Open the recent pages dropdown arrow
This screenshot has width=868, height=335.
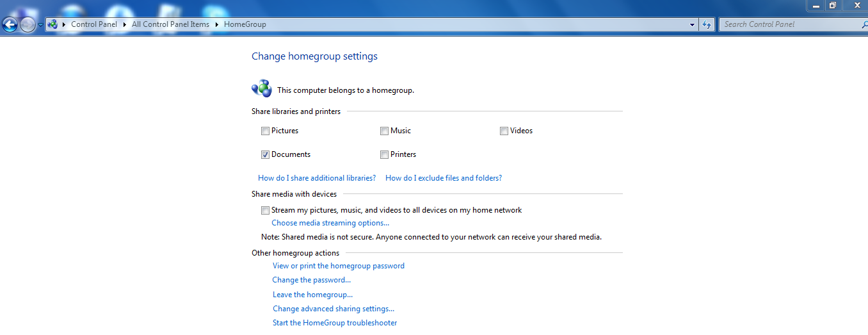[x=41, y=25]
